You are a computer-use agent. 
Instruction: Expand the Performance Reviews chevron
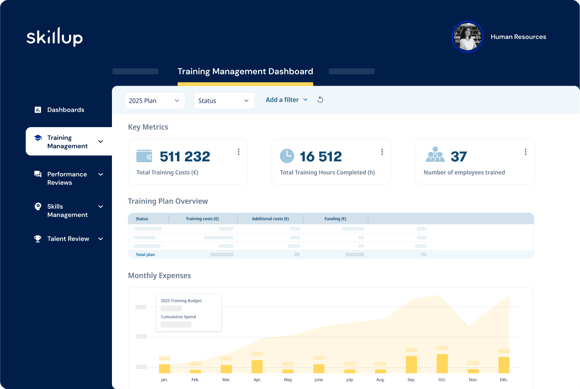tap(100, 175)
